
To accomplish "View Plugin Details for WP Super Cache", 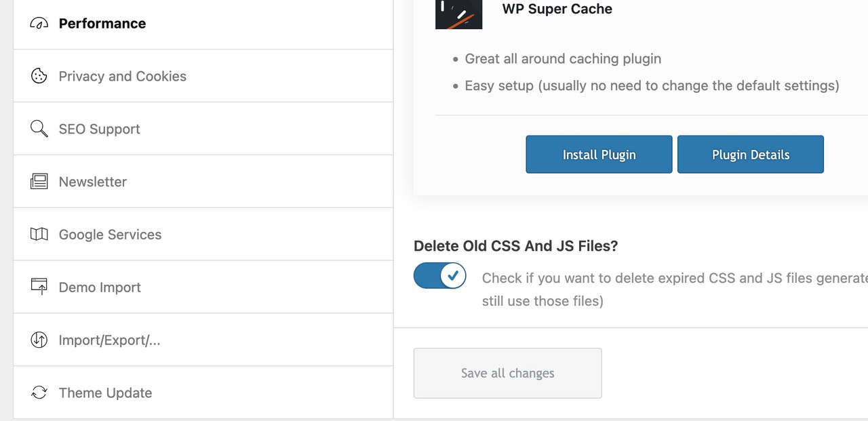I will tap(751, 155).
